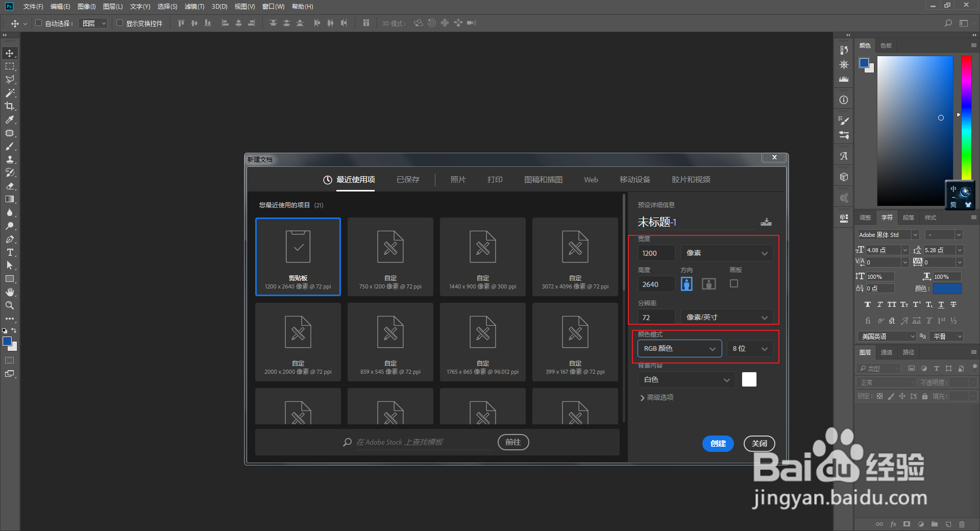This screenshot has width=980, height=531.
Task: Choose landscape orientation
Action: pyautogui.click(x=709, y=284)
